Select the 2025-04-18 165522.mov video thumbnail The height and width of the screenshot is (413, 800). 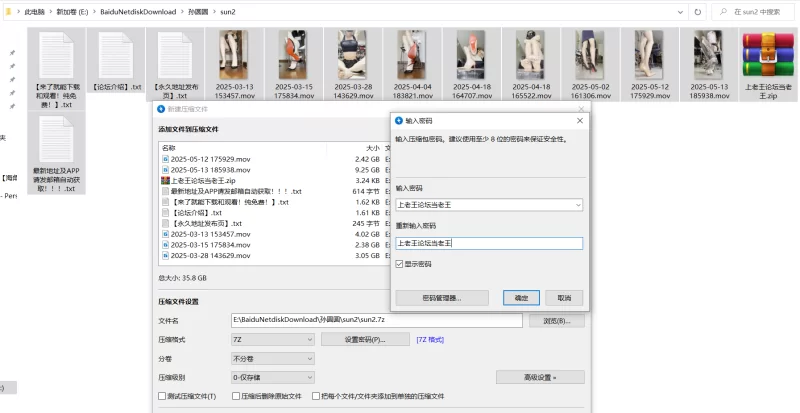pos(530,55)
